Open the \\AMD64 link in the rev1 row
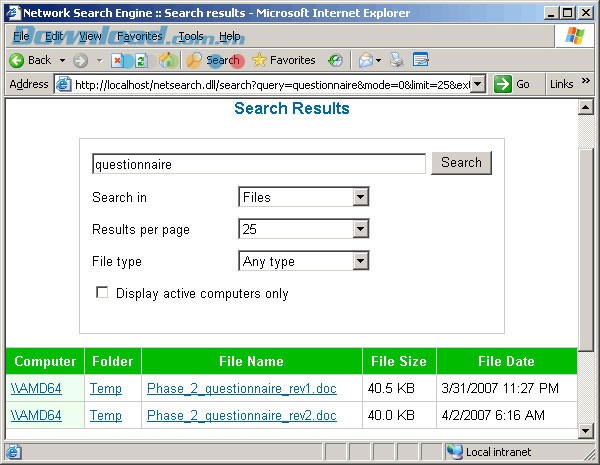 [x=36, y=388]
